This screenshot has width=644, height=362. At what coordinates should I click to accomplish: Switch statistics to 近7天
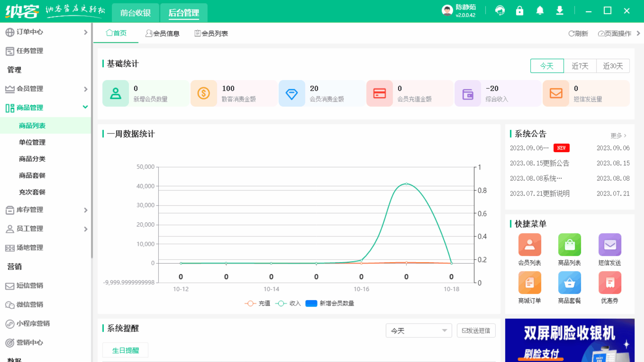pos(580,66)
